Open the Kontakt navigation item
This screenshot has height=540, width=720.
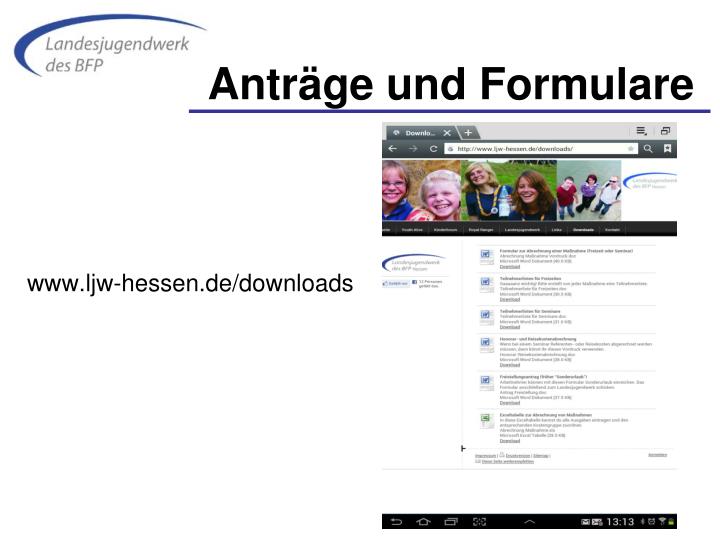612,230
